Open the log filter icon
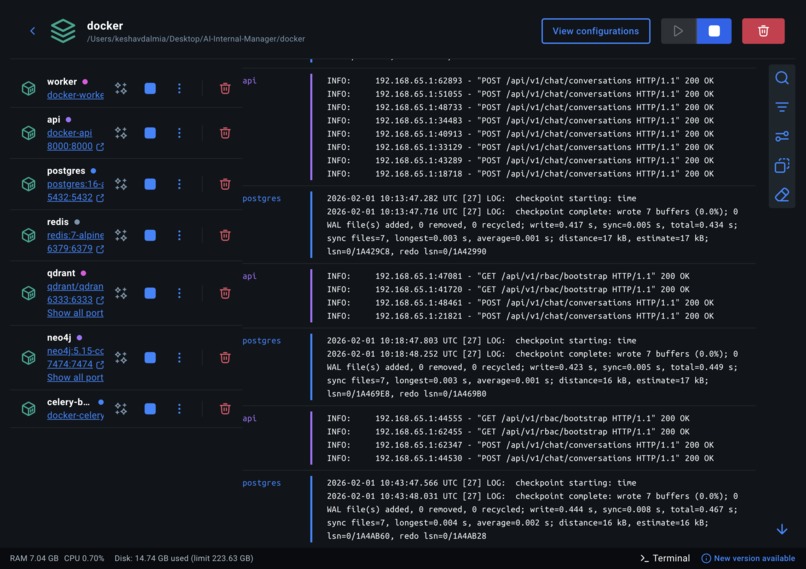This screenshot has width=806, height=569. 781,107
